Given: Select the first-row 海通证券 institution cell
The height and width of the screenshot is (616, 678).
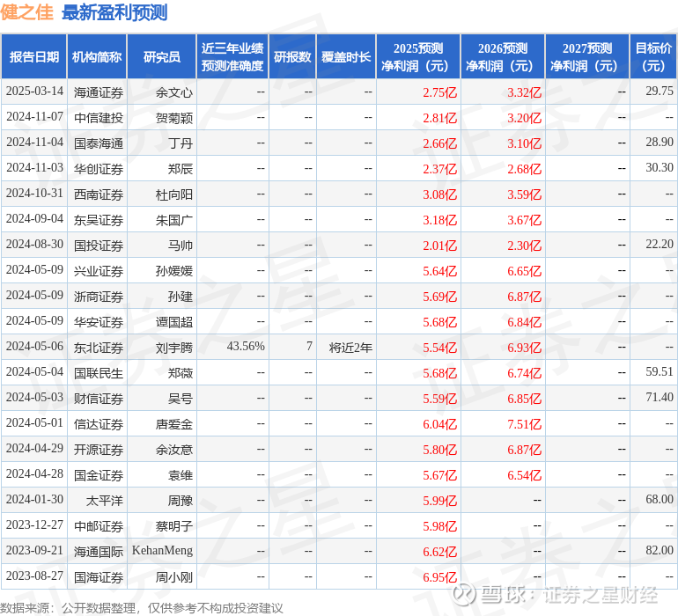Looking at the screenshot, I should click(99, 92).
